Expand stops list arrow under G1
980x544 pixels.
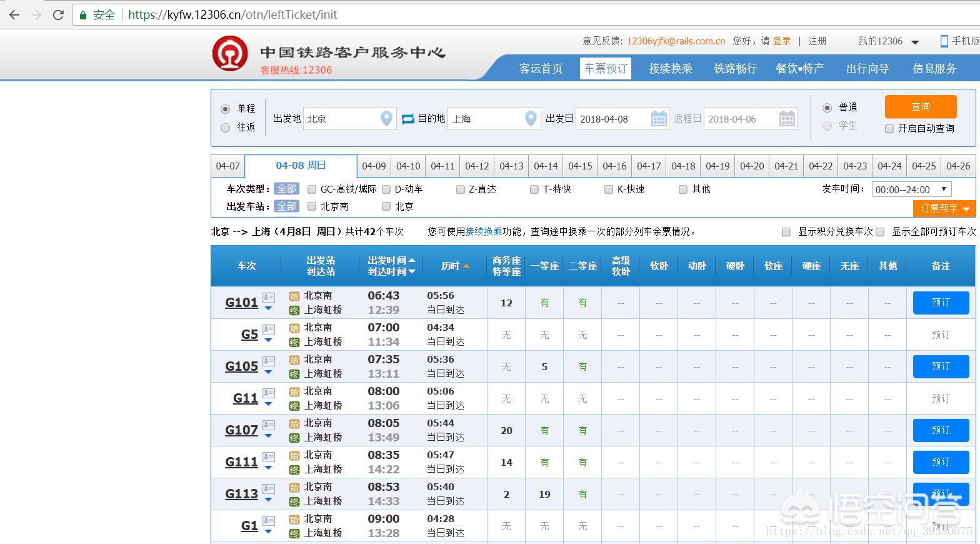coord(268,531)
